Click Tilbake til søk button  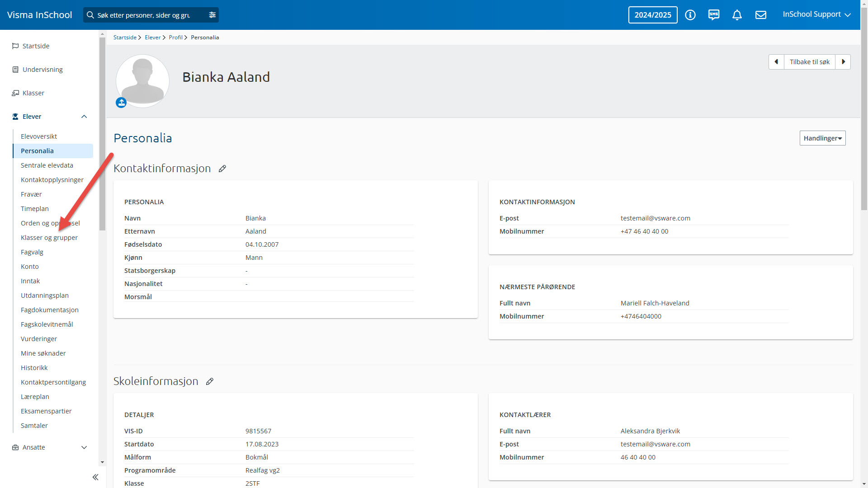coord(809,62)
